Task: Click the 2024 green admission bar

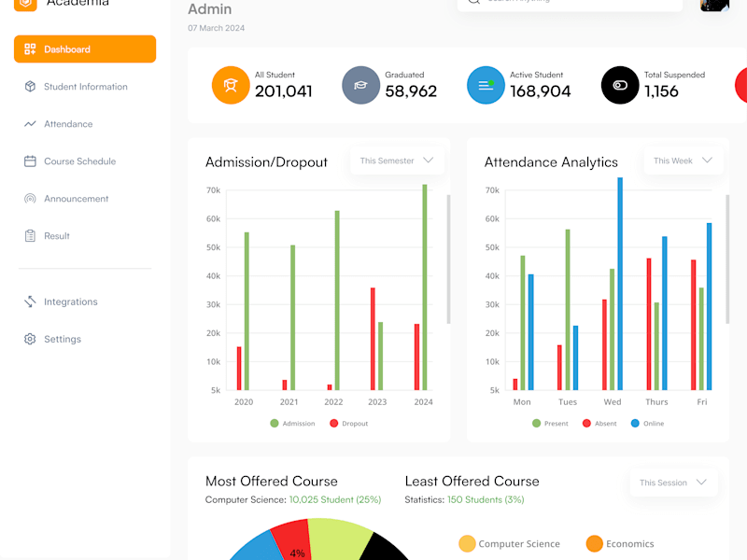Action: click(425, 287)
